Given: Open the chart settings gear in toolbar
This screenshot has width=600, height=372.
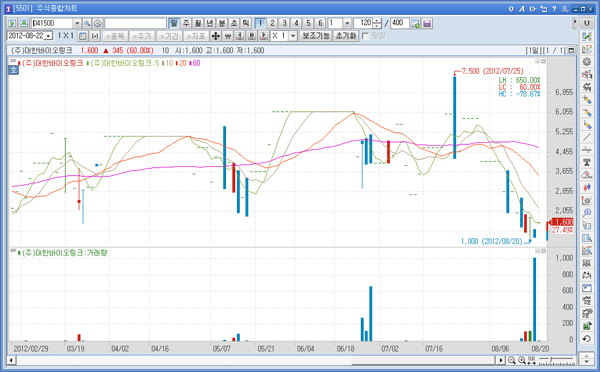Looking at the screenshot, I should pyautogui.click(x=98, y=23).
